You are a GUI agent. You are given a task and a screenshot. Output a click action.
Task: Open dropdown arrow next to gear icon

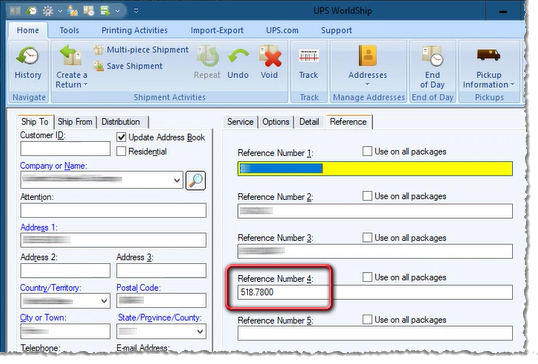pos(60,11)
